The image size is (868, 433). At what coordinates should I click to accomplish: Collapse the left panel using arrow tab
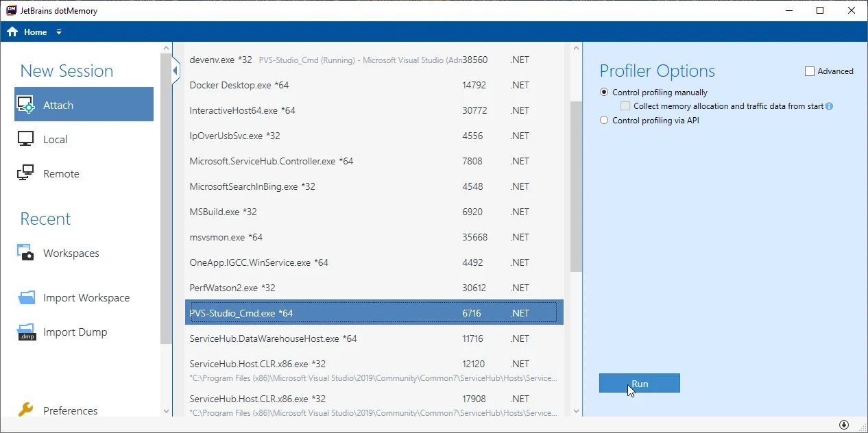[176, 71]
